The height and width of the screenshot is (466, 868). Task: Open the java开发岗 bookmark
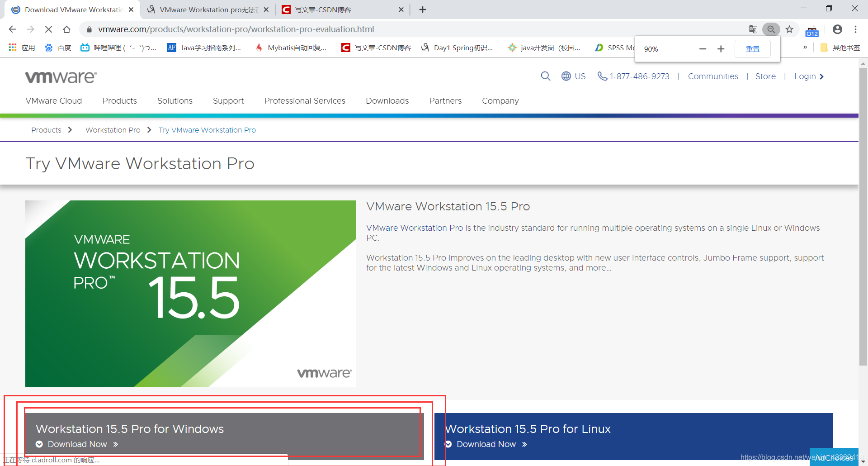click(544, 48)
